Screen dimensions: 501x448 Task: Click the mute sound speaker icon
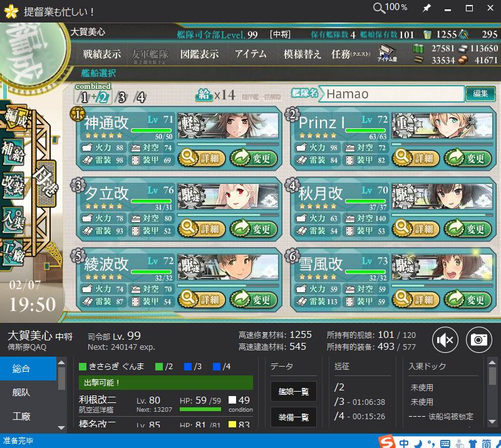pyautogui.click(x=445, y=340)
